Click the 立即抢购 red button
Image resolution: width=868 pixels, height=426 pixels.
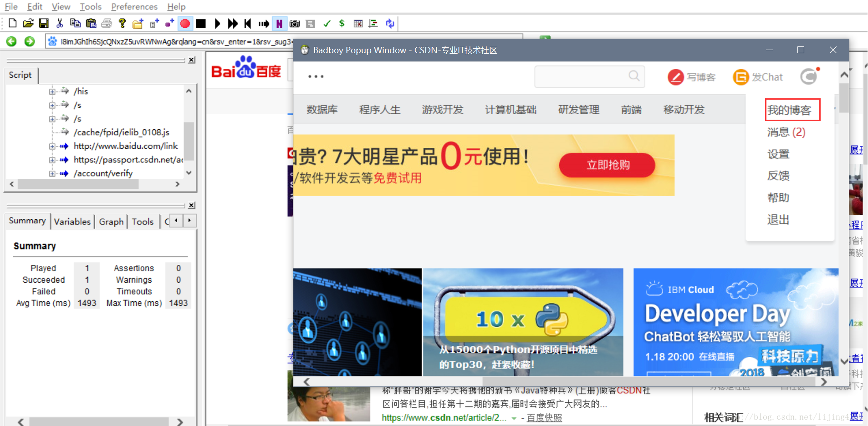pos(607,165)
